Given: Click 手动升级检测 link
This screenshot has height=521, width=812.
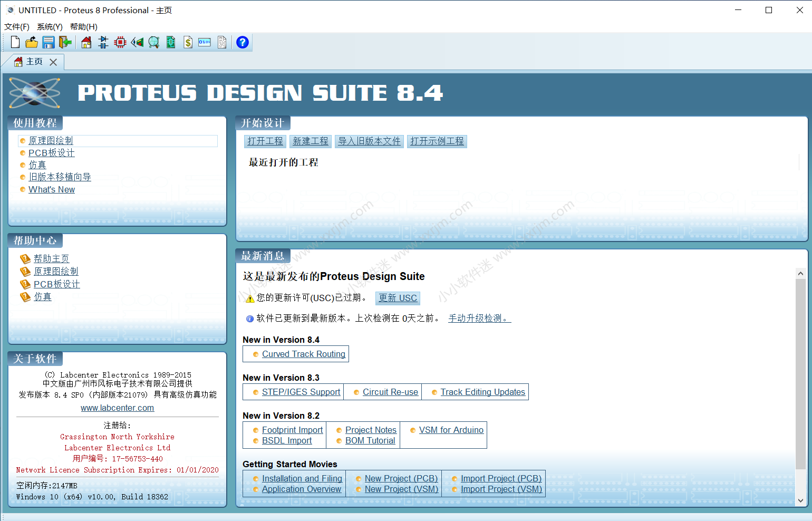Looking at the screenshot, I should point(480,318).
